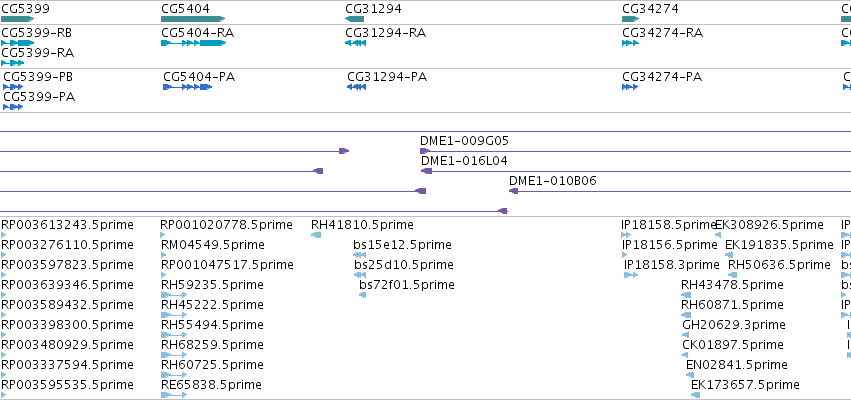The image size is (851, 400).
Task: Click the bs72f01.5prime EST label
Action: tap(407, 284)
